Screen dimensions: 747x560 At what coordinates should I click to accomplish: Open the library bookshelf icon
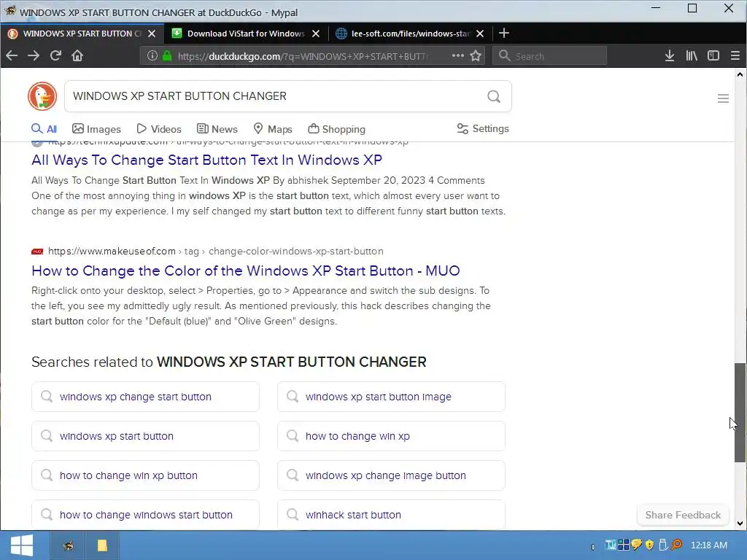(x=692, y=55)
